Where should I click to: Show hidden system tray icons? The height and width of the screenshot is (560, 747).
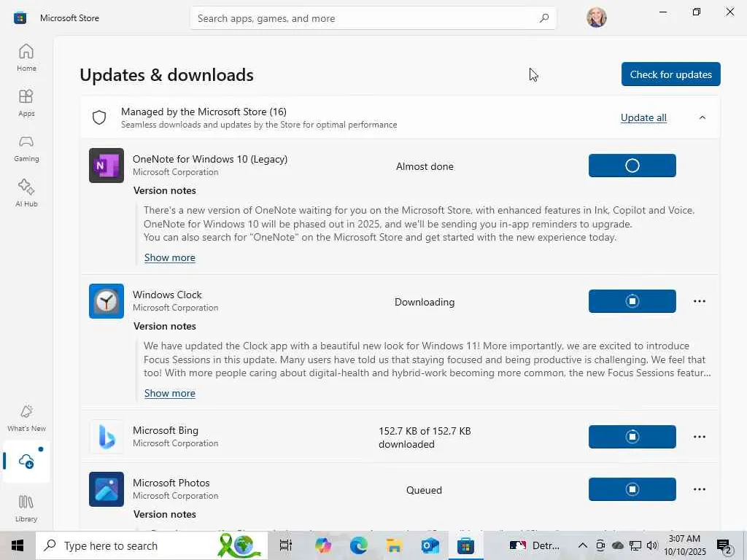coord(582,545)
